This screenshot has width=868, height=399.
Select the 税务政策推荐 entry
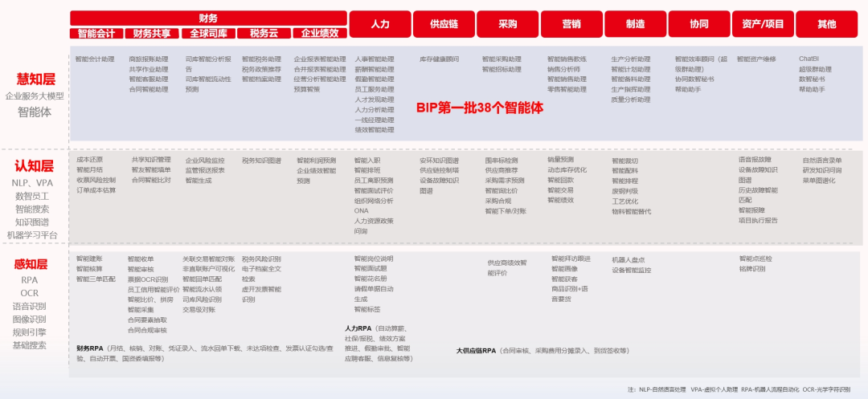(x=261, y=70)
